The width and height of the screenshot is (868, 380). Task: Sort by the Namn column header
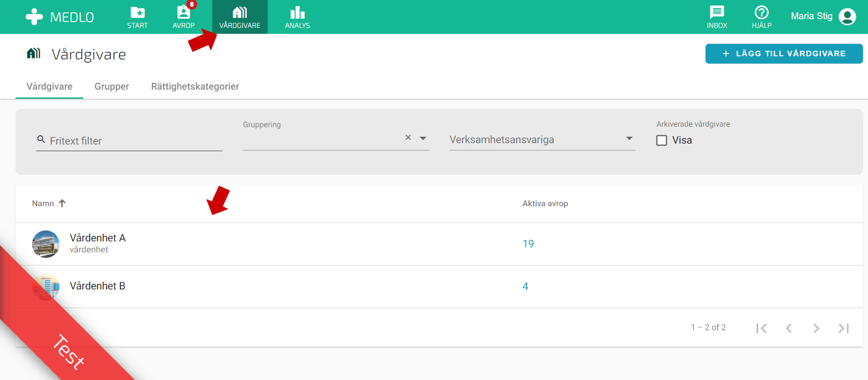click(43, 203)
